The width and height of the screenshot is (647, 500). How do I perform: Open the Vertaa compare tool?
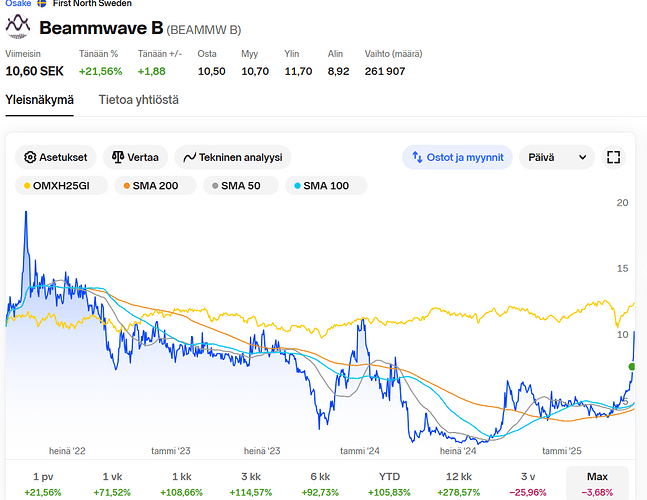click(x=135, y=157)
